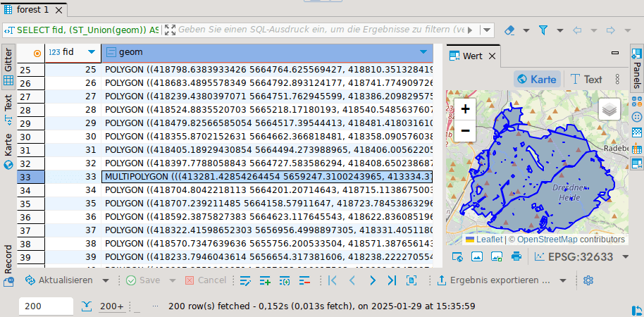Click the metadata panel circle icon in sidebar

(636, 117)
